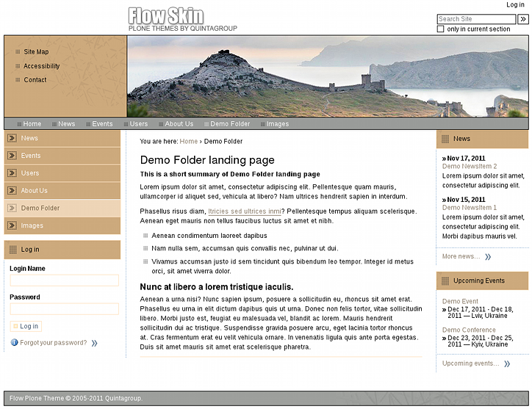Click the News portlet header title

click(x=461, y=139)
